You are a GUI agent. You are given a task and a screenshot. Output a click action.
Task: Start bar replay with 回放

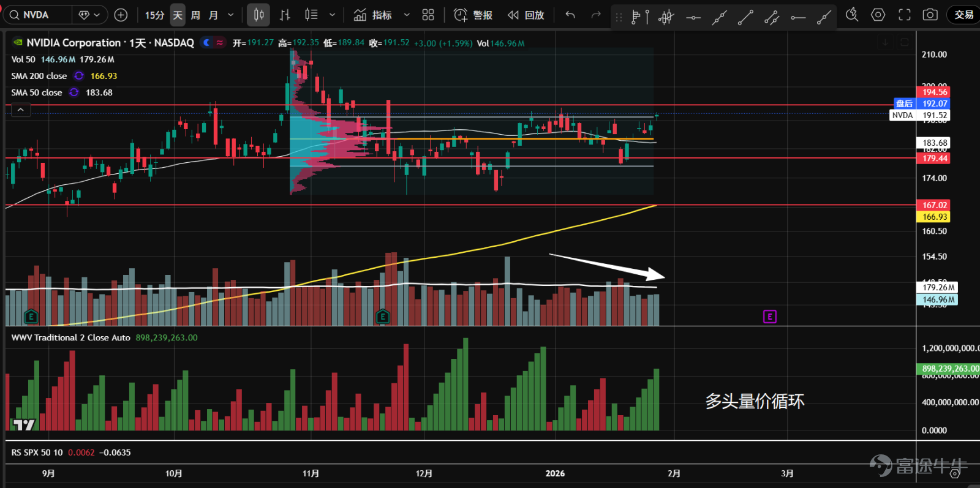(526, 15)
